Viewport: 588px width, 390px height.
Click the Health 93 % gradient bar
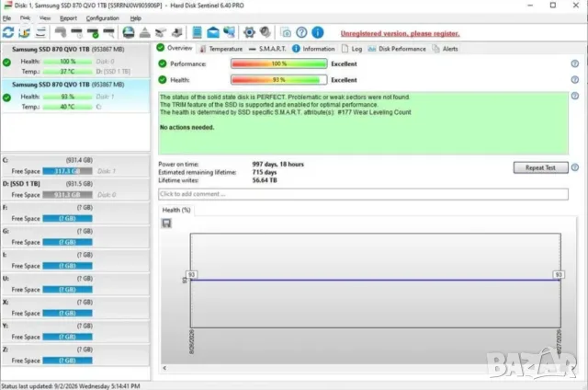pos(279,80)
